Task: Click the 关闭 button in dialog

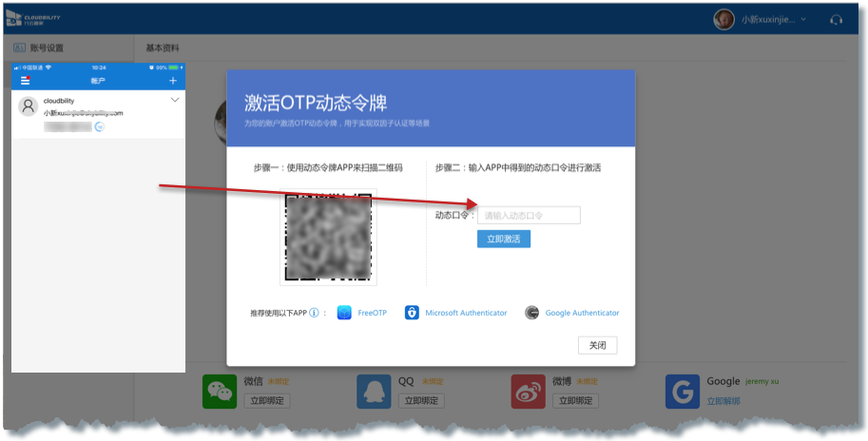Action: click(597, 344)
